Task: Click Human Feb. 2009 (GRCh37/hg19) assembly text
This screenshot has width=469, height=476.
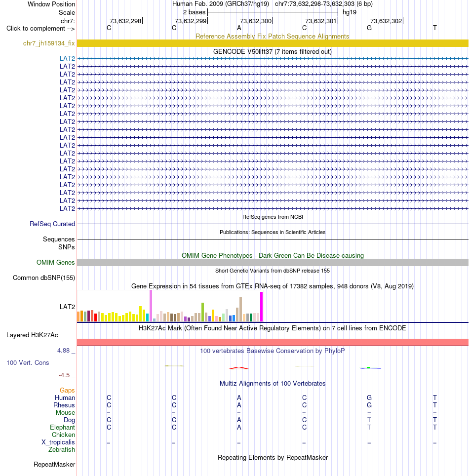Action: (x=221, y=4)
